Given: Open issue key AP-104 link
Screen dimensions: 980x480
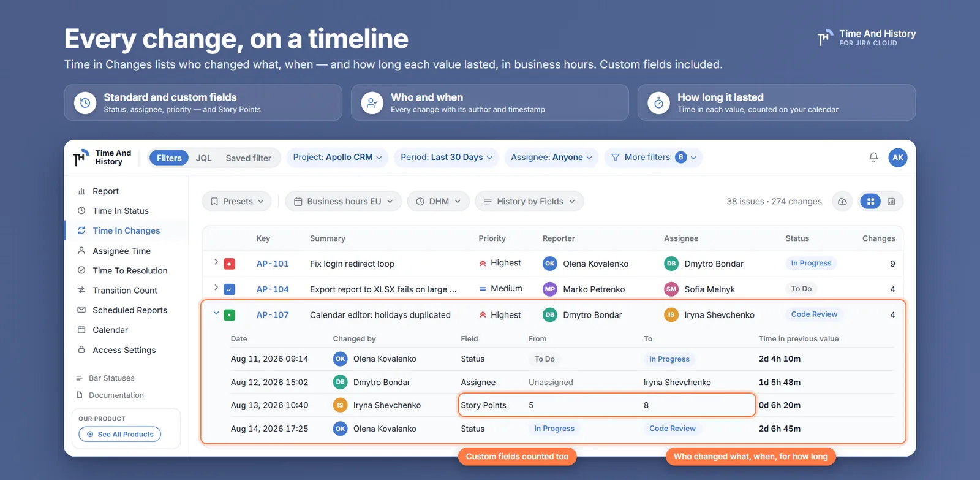Looking at the screenshot, I should click(x=273, y=289).
